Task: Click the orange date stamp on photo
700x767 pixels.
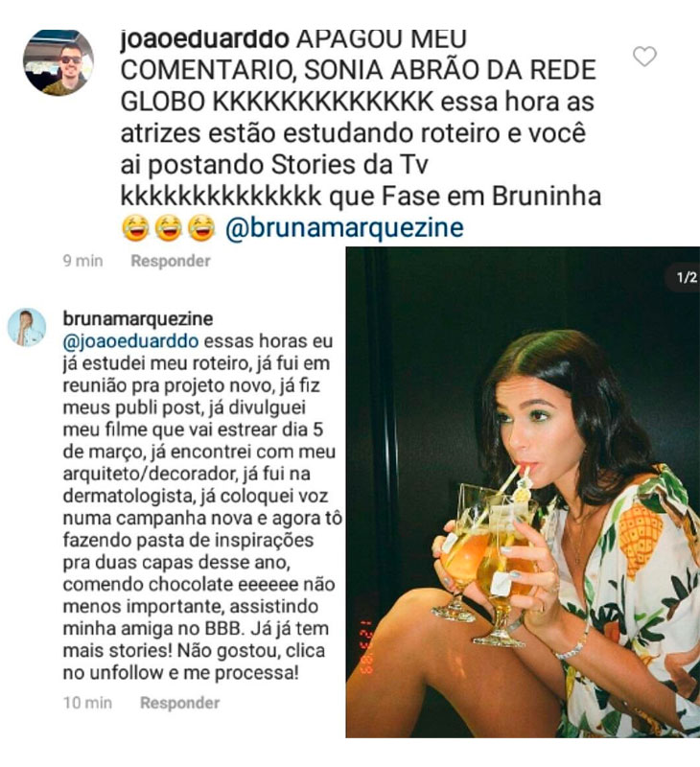Action: 366,646
